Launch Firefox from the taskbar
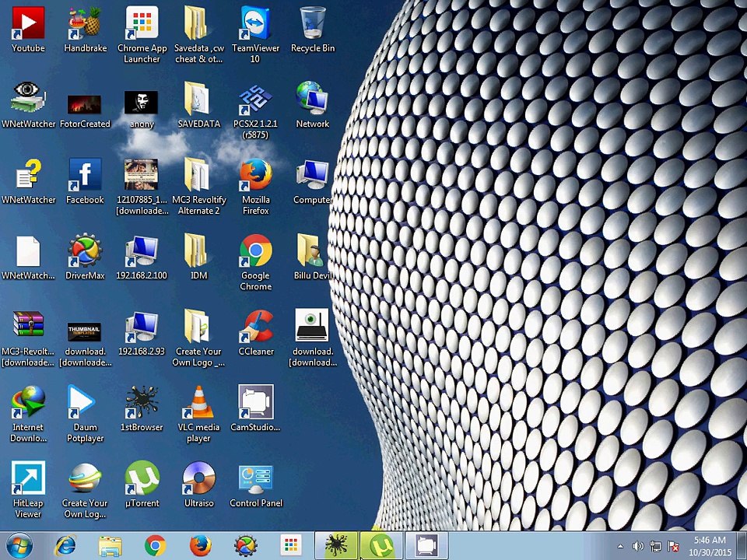This screenshot has height=560, width=747. pyautogui.click(x=201, y=546)
